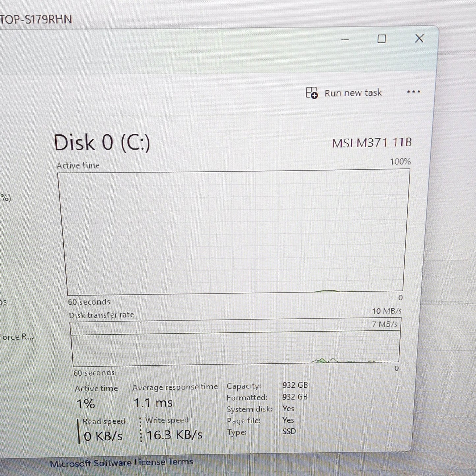
Task: Click the Active time graph label
Action: (x=78, y=165)
